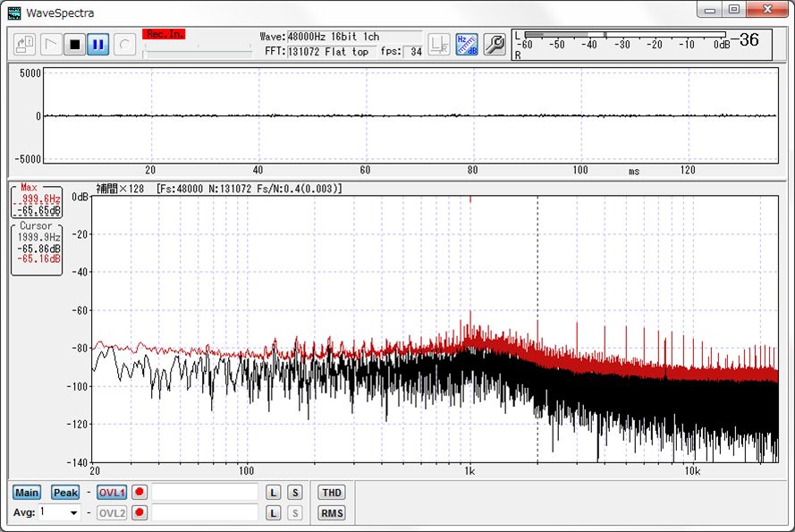Click the open file icon
This screenshot has height=532, width=795.
coord(25,44)
